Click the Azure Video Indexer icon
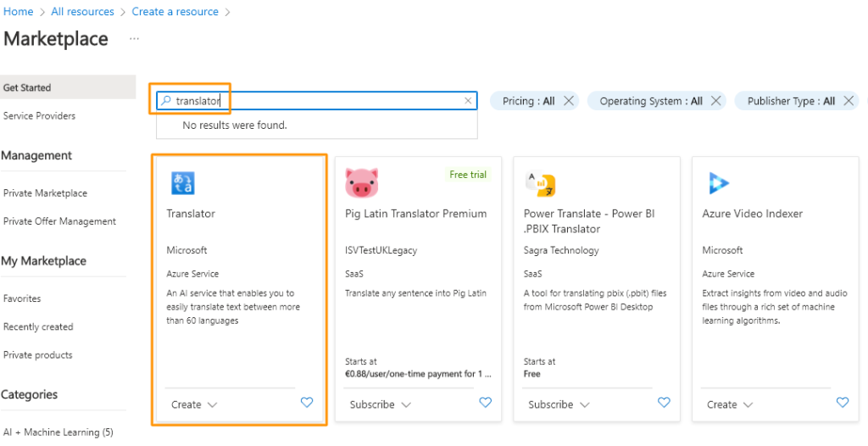 [719, 183]
